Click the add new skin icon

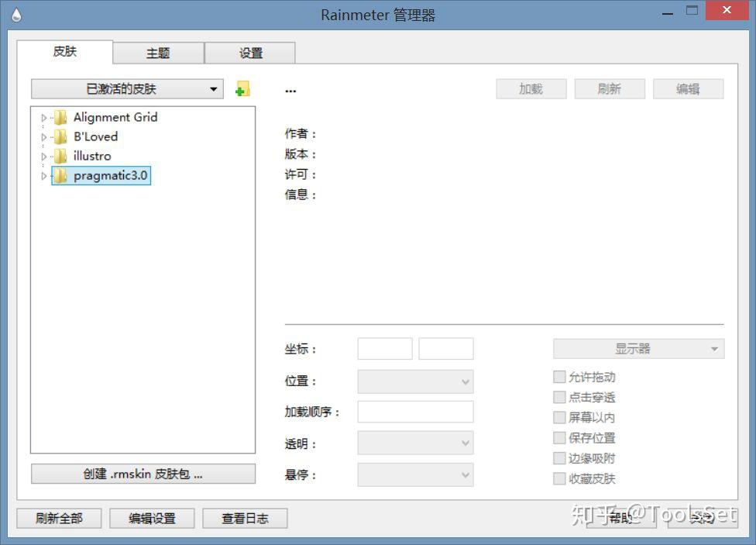(x=242, y=89)
